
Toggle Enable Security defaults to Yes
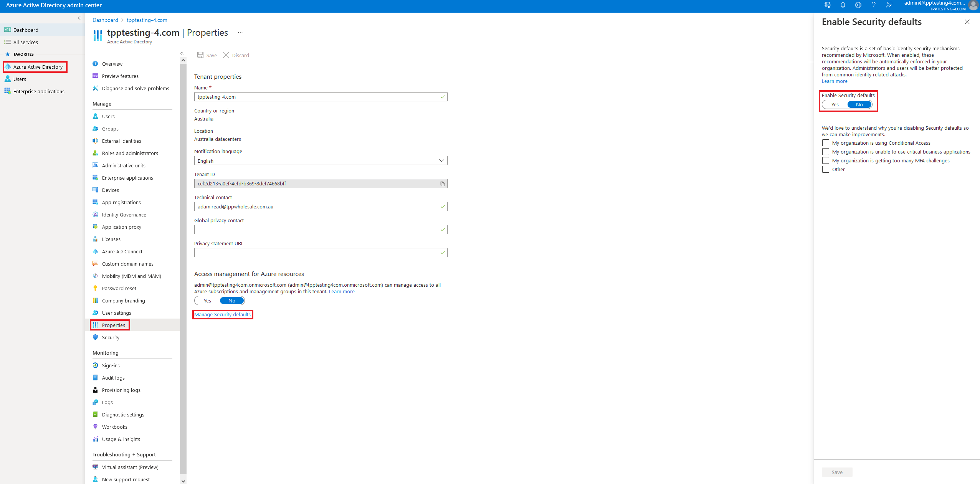(x=836, y=104)
